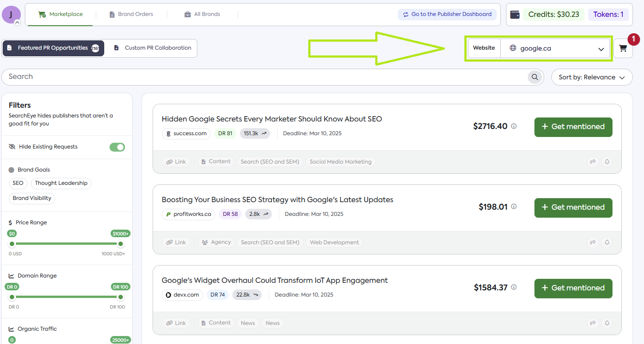This screenshot has width=644, height=344.
Task: Open the shopping cart icon
Action: click(623, 48)
